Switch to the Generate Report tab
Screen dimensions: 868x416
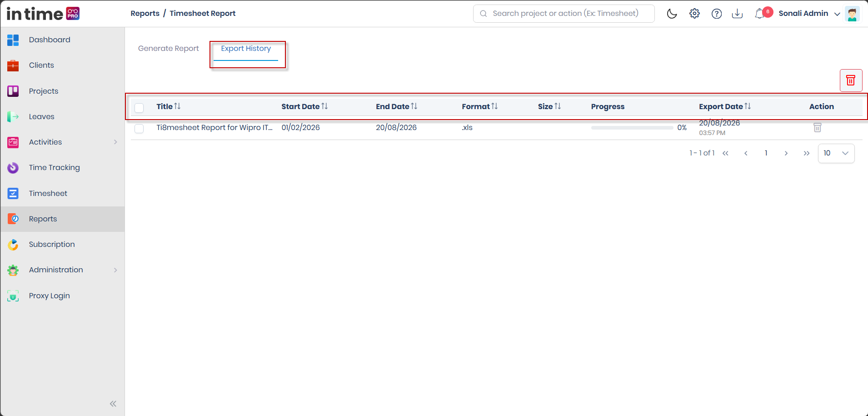click(169, 49)
